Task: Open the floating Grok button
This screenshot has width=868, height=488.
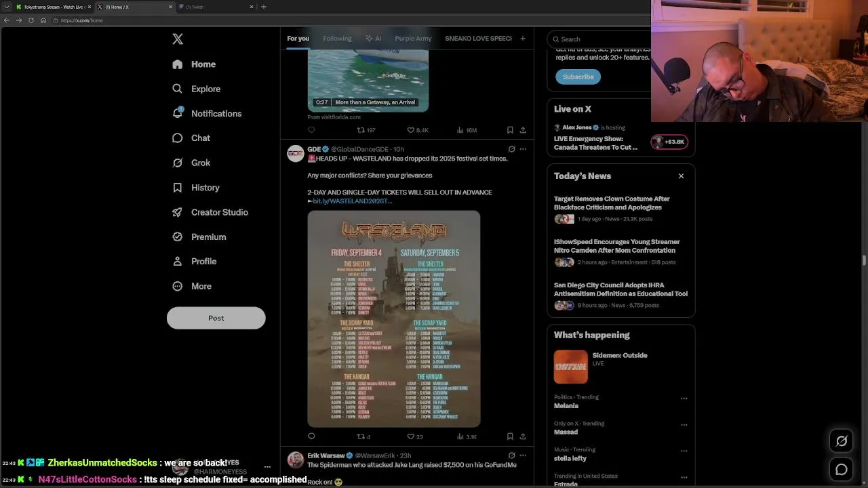Action: (x=842, y=441)
